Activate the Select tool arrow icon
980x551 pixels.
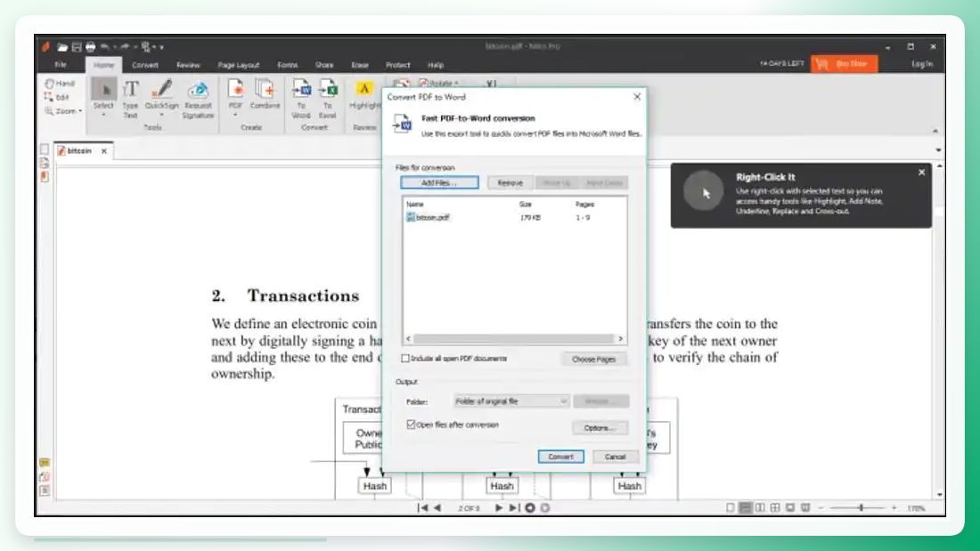pos(103,89)
